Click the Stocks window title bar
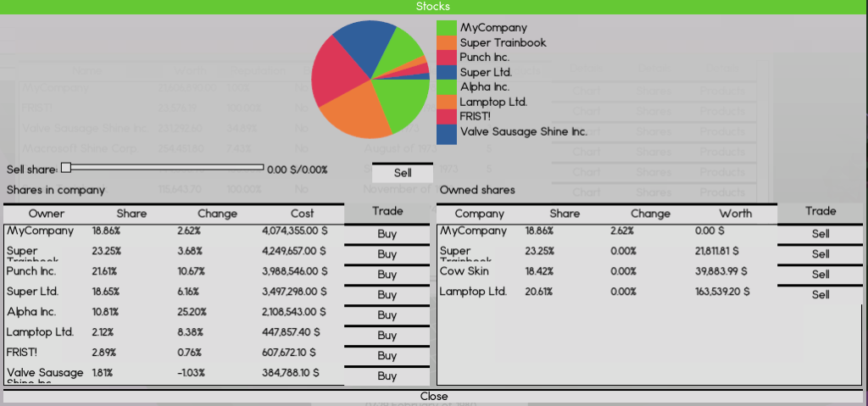 (x=434, y=7)
